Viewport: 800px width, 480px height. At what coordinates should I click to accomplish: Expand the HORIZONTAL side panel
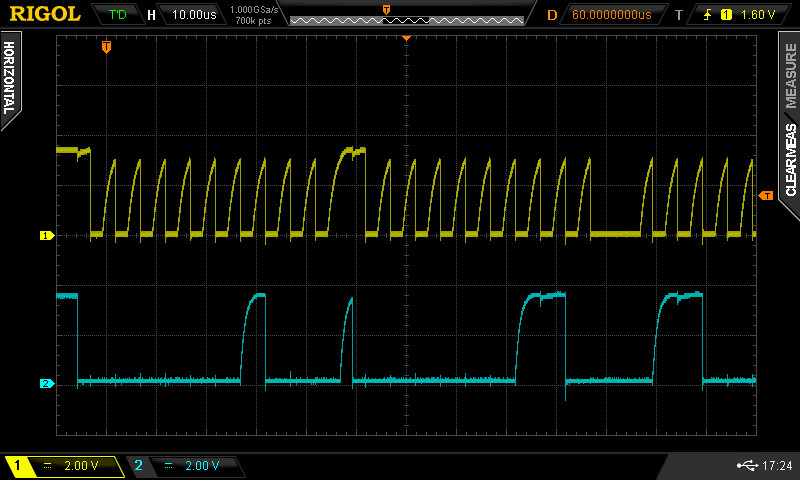10,78
